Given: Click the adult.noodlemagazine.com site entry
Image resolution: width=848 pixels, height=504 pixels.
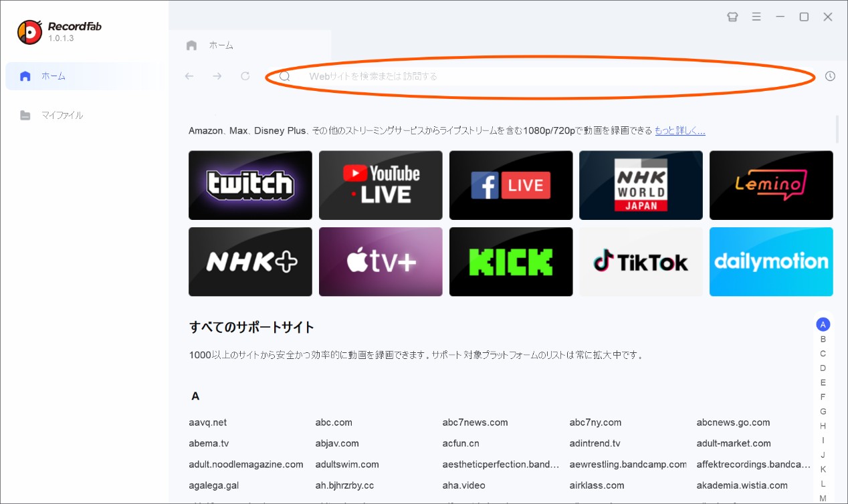Looking at the screenshot, I should click(246, 464).
